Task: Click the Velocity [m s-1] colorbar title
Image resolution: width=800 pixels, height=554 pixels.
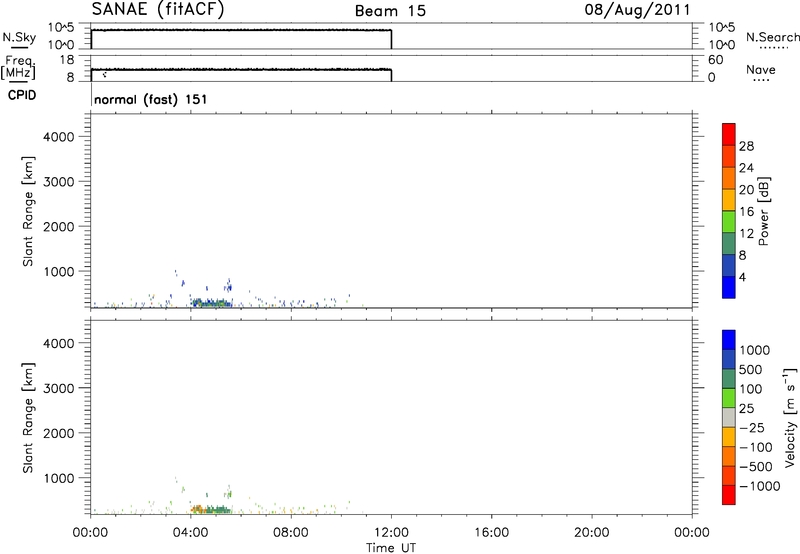Action: (x=790, y=417)
